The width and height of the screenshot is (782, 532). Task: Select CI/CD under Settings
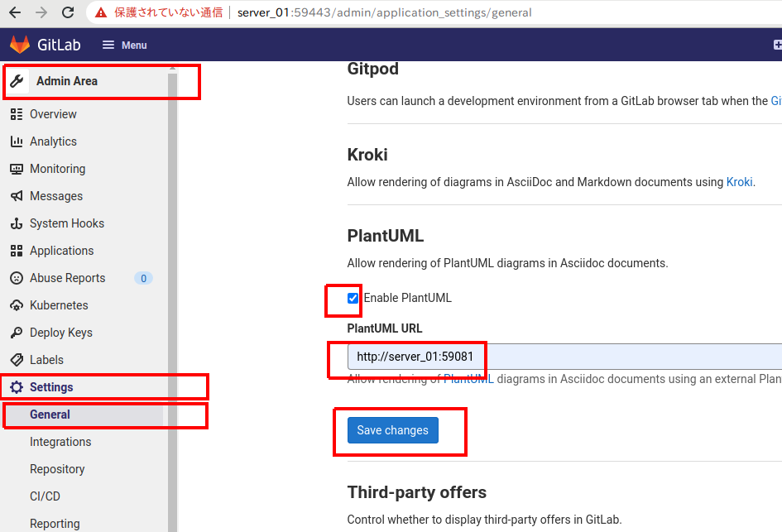pos(45,496)
